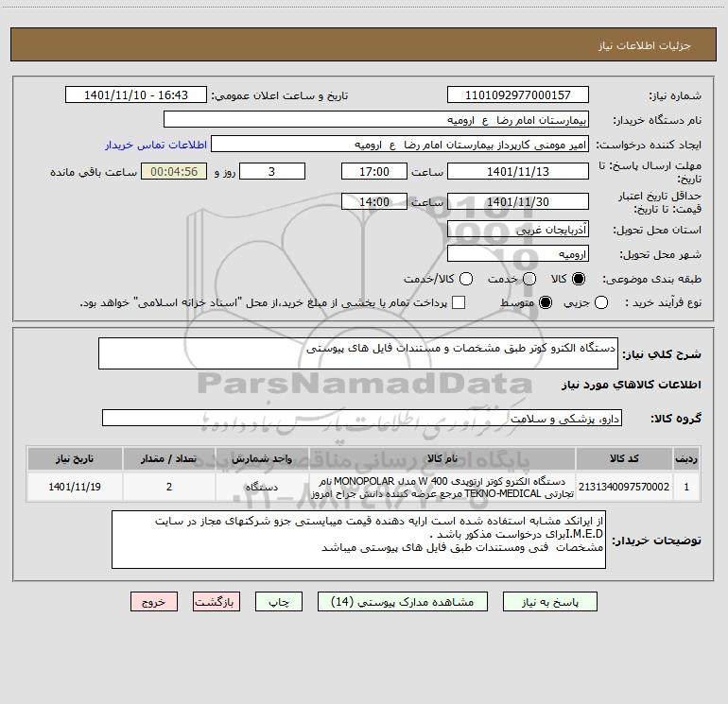
Task: Select the کالا radio button
Action: (579, 279)
